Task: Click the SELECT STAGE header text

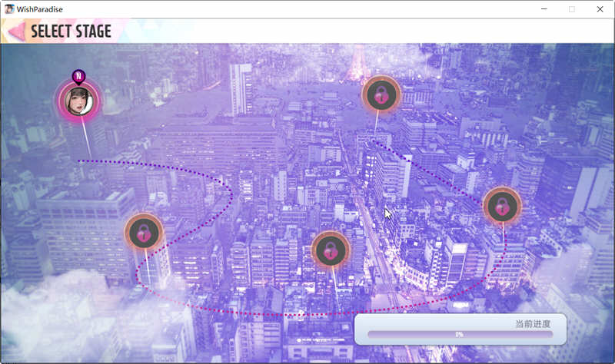Action: (71, 31)
